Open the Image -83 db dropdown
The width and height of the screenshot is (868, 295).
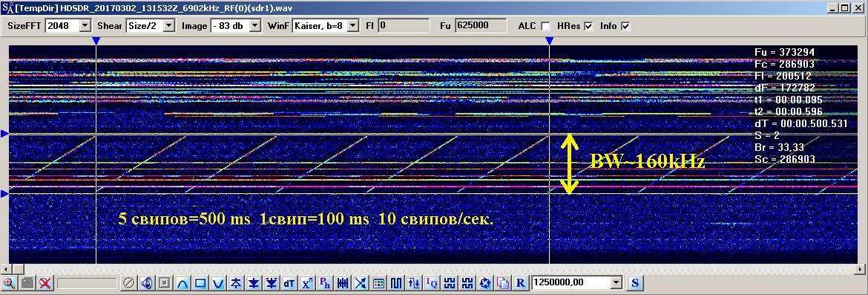254,25
